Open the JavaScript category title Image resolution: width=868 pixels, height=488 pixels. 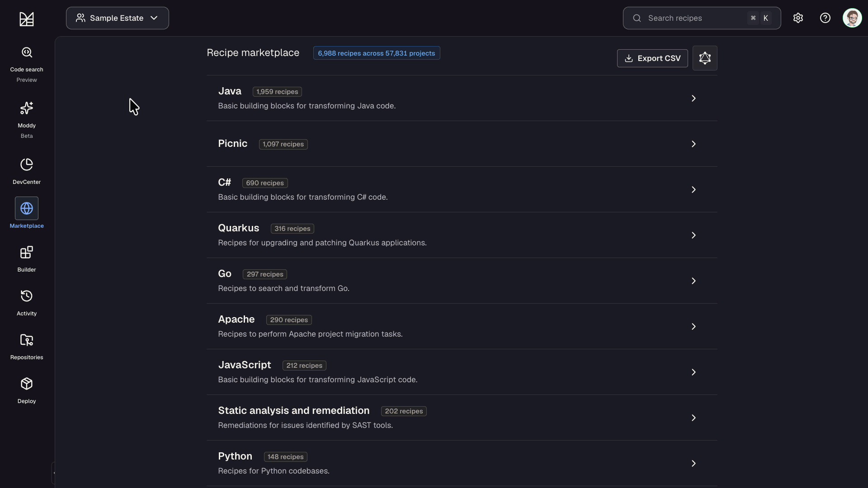click(x=245, y=365)
